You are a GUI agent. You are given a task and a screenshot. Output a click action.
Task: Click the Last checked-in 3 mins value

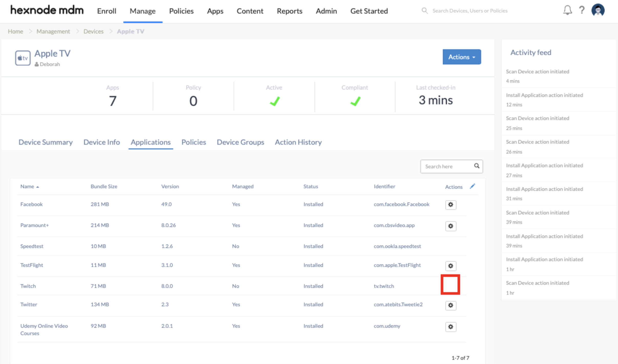pos(436,100)
